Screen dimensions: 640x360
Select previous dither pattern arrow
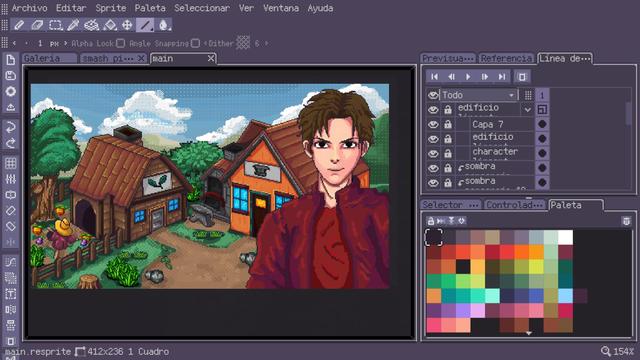tap(205, 43)
